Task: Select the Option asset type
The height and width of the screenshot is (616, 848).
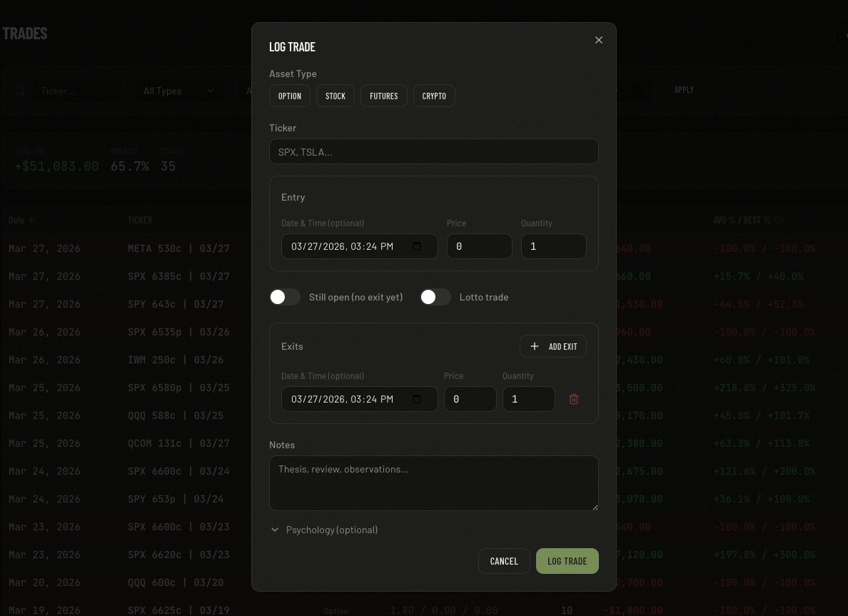Action: (290, 96)
